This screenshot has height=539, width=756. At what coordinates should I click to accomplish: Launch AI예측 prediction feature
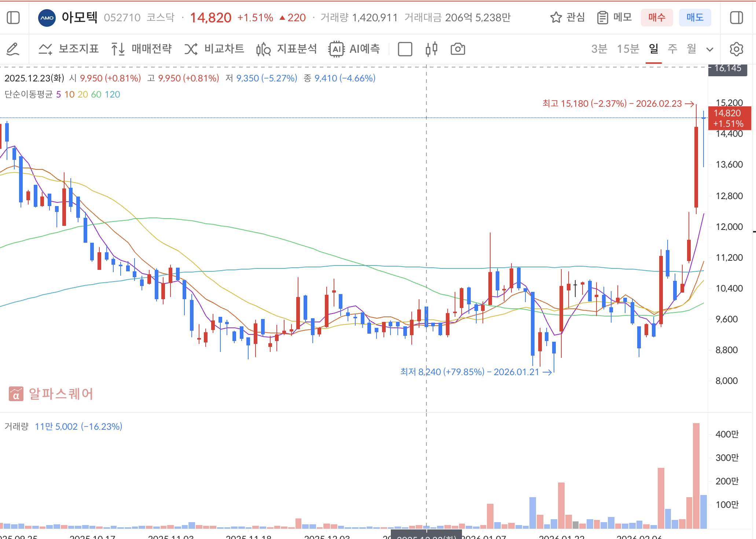(x=355, y=49)
